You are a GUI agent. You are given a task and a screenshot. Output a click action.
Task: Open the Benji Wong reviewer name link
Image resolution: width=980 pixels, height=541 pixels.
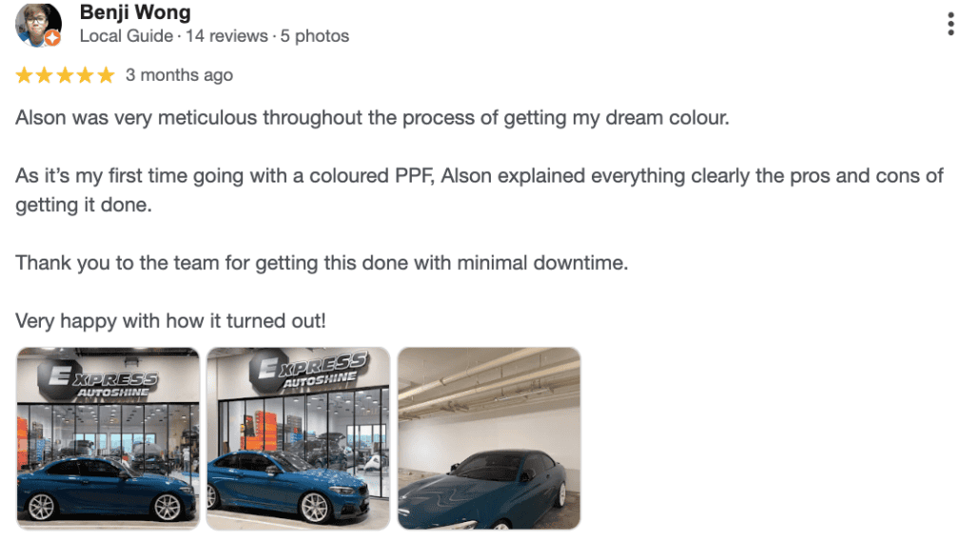click(x=135, y=12)
